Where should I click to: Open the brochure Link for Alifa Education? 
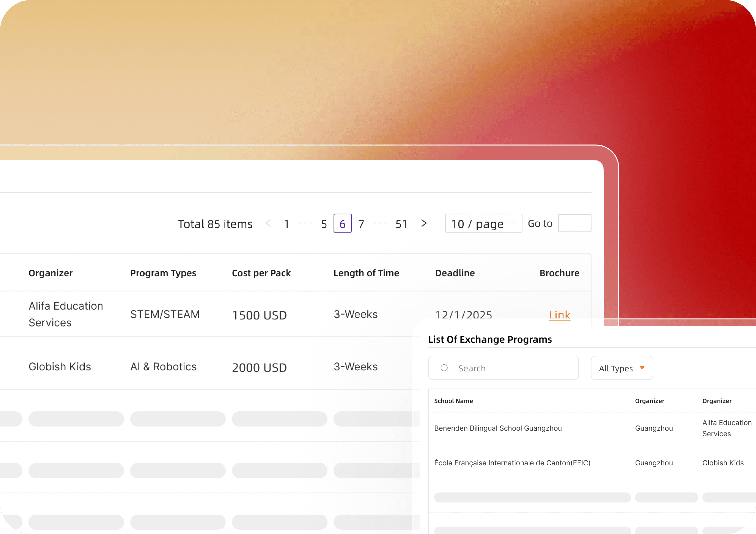[559, 315]
